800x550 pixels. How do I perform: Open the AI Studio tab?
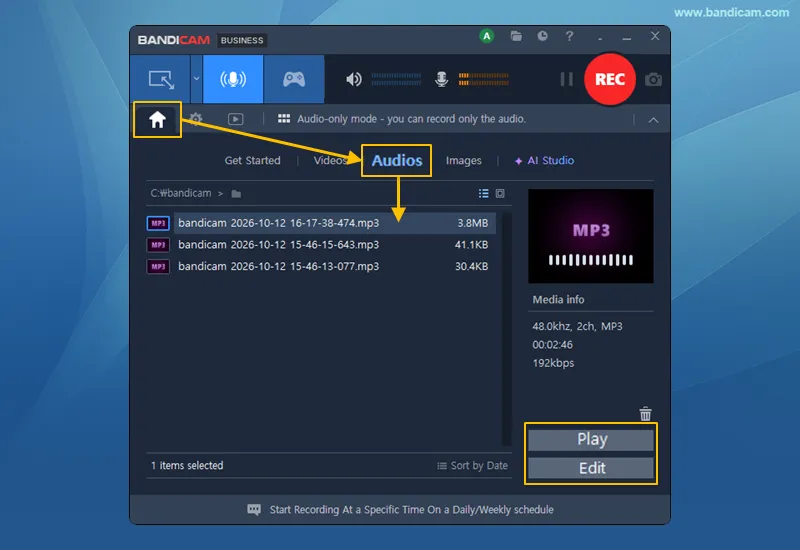544,160
